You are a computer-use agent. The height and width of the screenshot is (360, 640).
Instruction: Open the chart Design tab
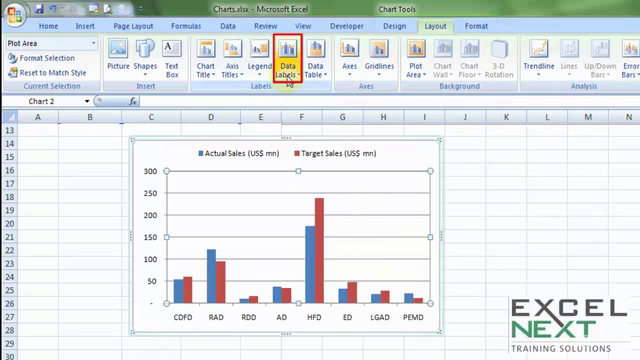click(394, 26)
